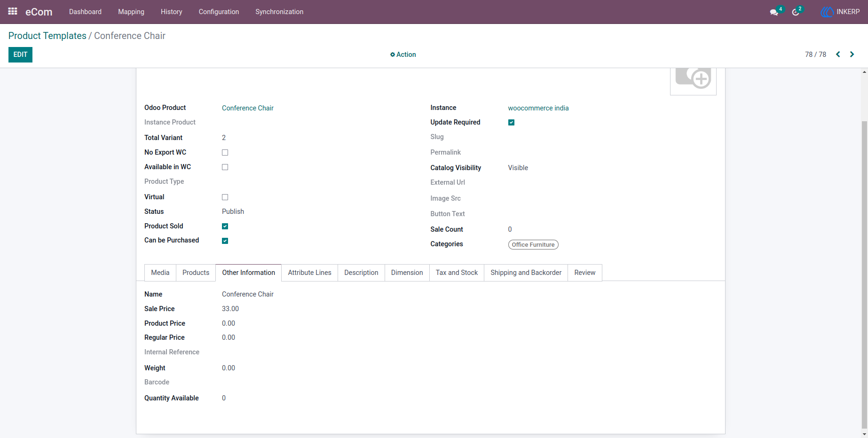The height and width of the screenshot is (438, 868).
Task: Click the product image placeholder
Action: 693,81
